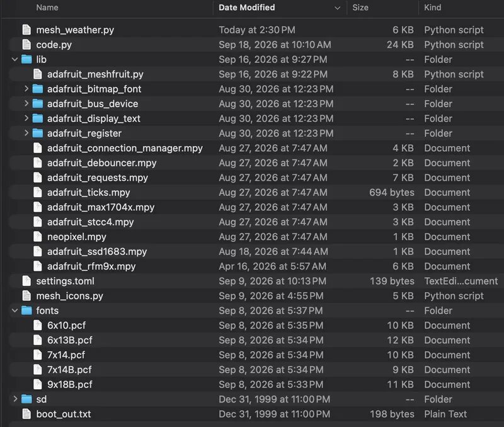Expand the adafruit_bus_device folder
Image resolution: width=504 pixels, height=427 pixels.
point(26,103)
